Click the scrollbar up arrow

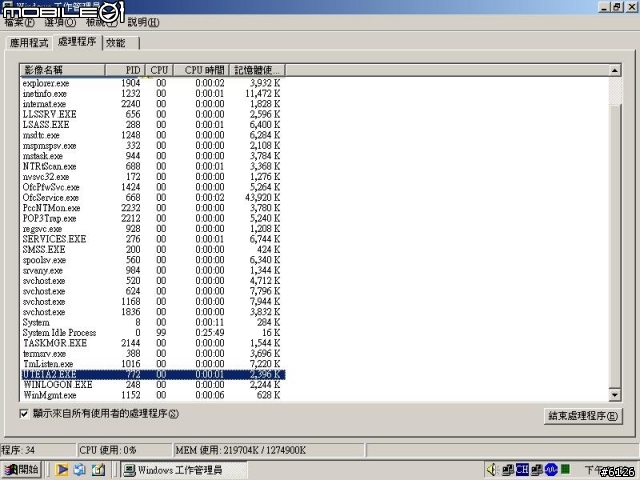point(615,70)
